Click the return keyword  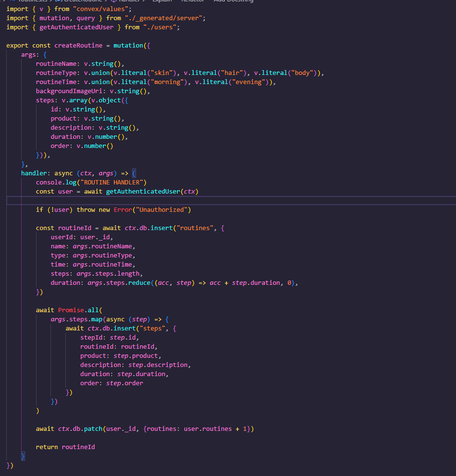[x=47, y=447]
